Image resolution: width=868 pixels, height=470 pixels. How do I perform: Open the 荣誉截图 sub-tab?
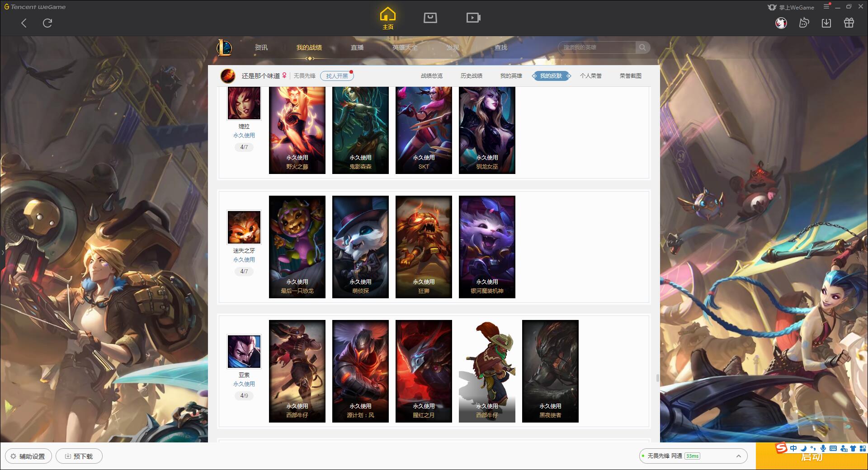point(631,76)
